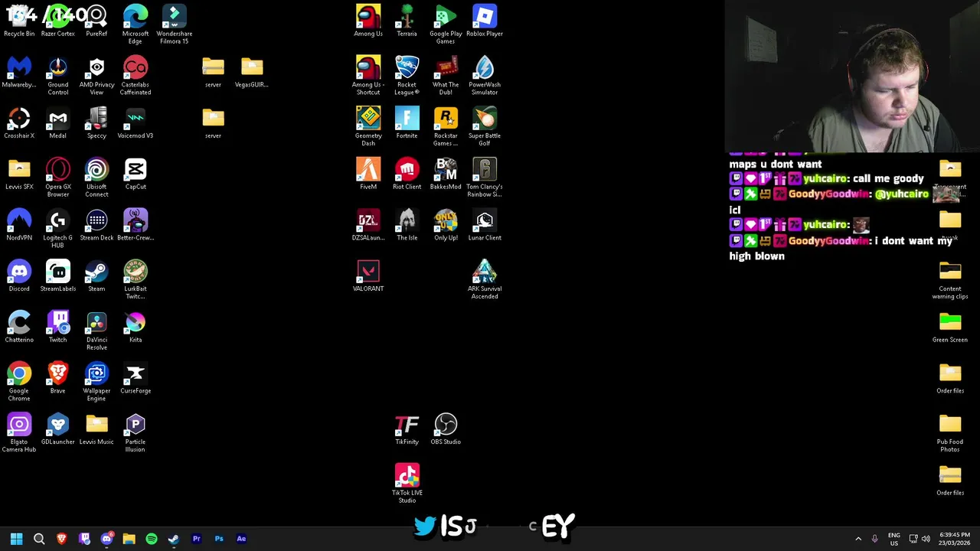The width and height of the screenshot is (980, 551).
Task: Open Lunar Client desktop icon
Action: (x=485, y=226)
